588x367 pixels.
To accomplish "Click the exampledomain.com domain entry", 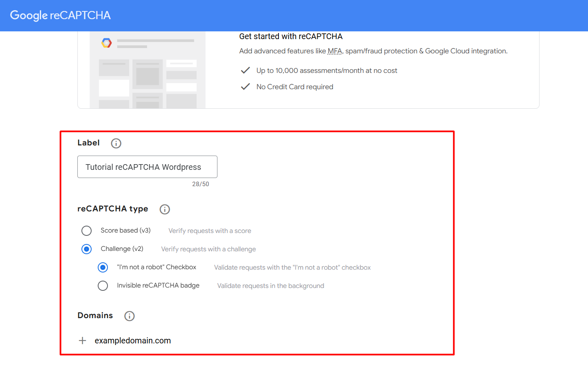I will pos(133,340).
